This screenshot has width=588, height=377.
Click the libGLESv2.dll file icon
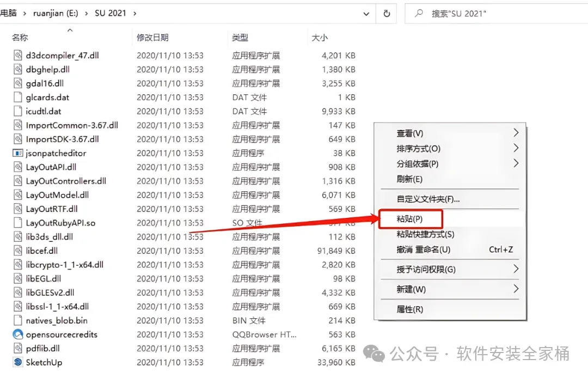(17, 293)
